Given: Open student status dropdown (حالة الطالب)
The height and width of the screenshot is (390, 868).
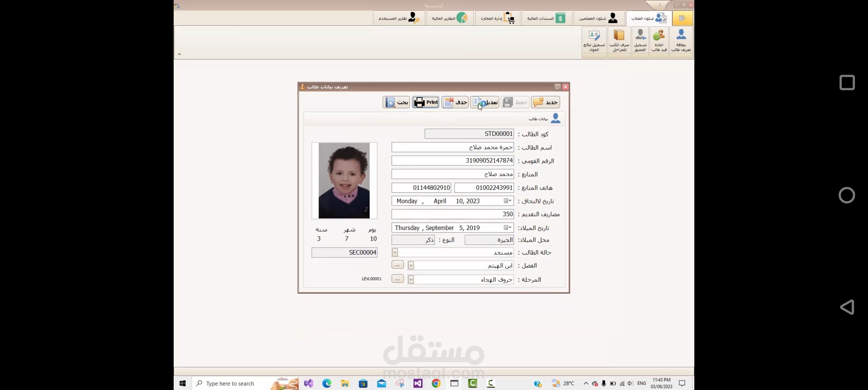Looking at the screenshot, I should tap(395, 252).
